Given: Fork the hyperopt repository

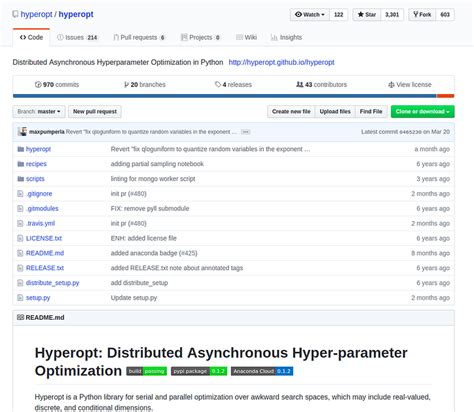Looking at the screenshot, I should coord(422,14).
